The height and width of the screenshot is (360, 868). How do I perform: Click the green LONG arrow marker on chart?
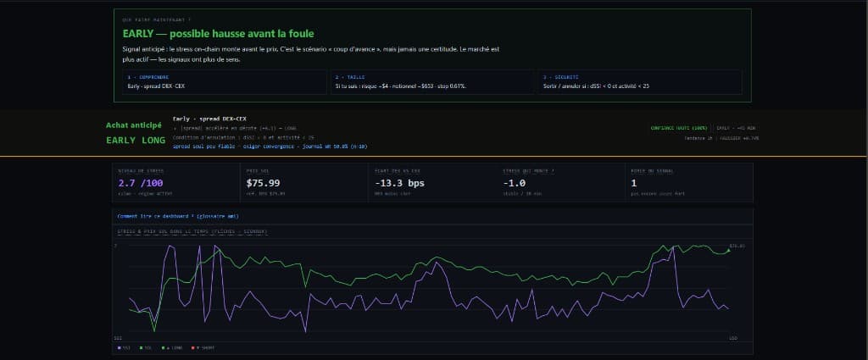tap(728, 251)
